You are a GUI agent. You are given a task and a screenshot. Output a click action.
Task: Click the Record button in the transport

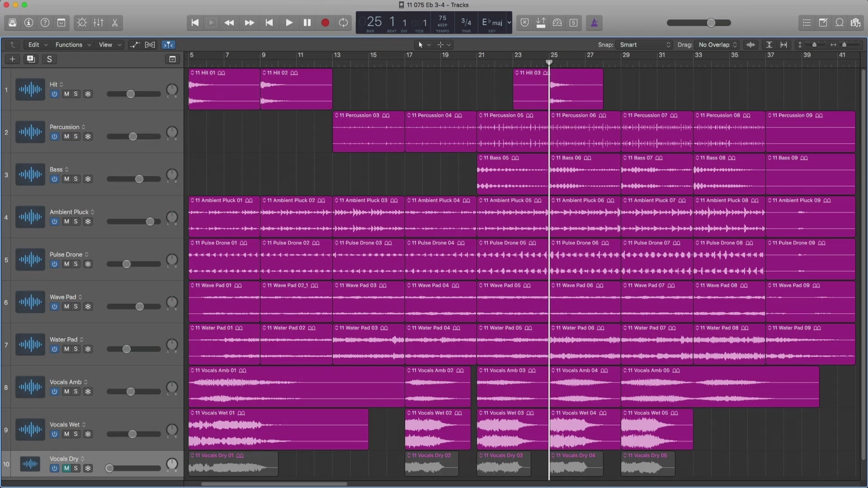pyautogui.click(x=325, y=23)
